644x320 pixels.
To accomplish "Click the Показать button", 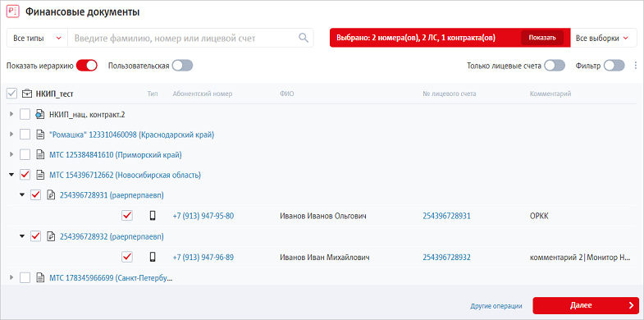I will point(542,38).
